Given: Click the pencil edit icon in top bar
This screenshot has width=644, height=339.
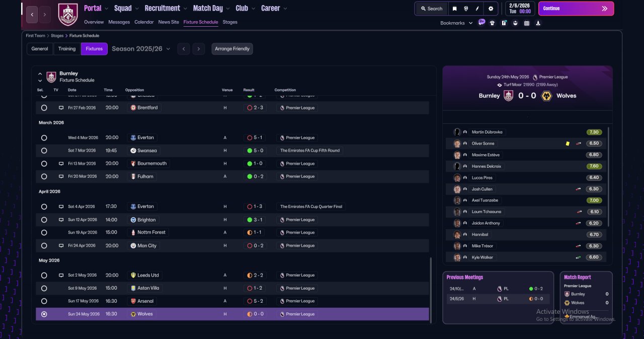Looking at the screenshot, I should [x=477, y=9].
